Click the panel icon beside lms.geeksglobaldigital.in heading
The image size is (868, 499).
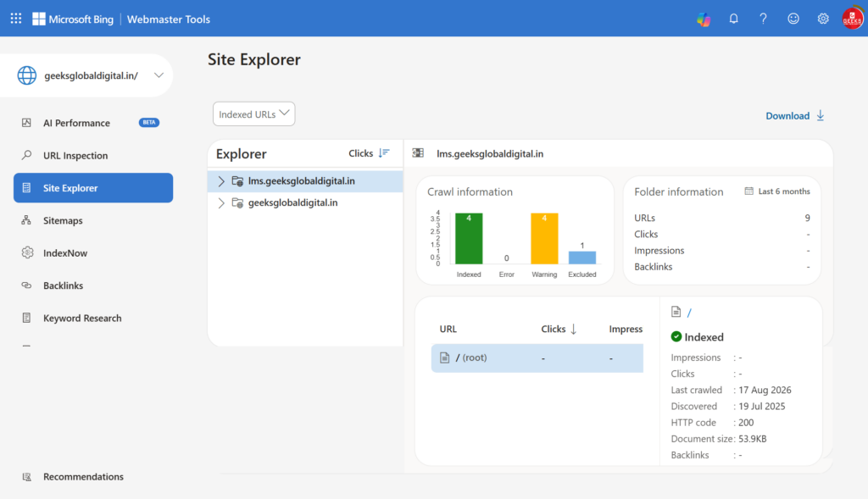(418, 153)
